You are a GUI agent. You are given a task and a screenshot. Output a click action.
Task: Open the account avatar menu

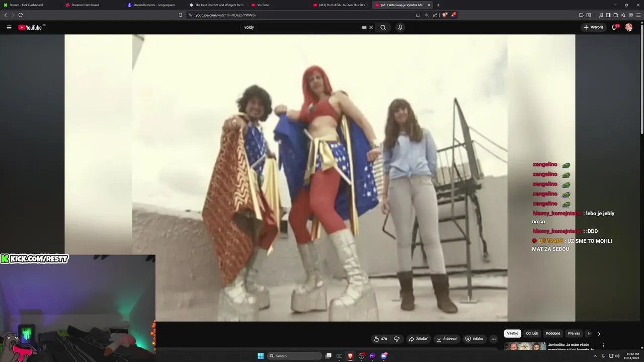click(x=628, y=27)
